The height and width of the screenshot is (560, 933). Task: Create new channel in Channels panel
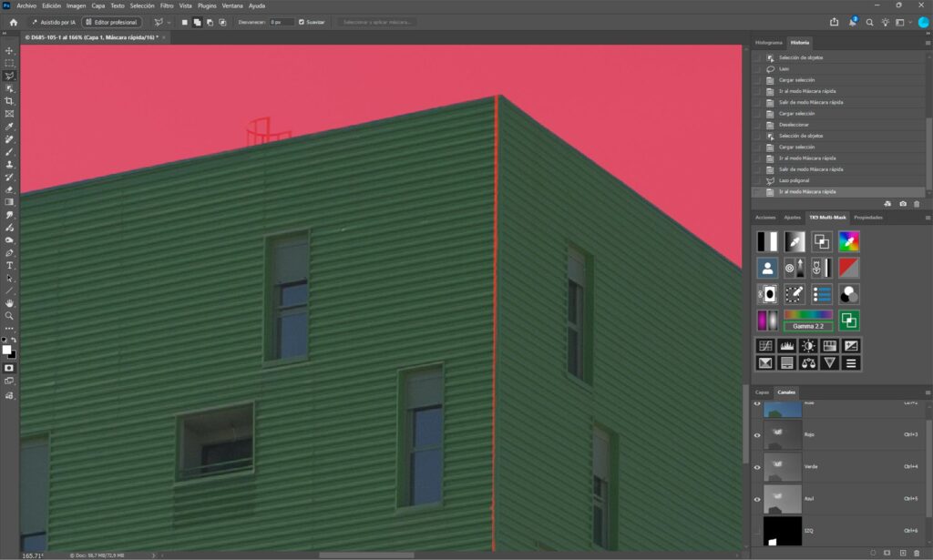(x=903, y=553)
